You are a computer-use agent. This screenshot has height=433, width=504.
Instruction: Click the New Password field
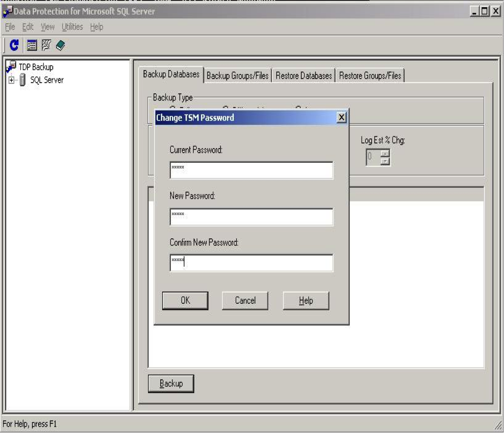[x=251, y=216]
